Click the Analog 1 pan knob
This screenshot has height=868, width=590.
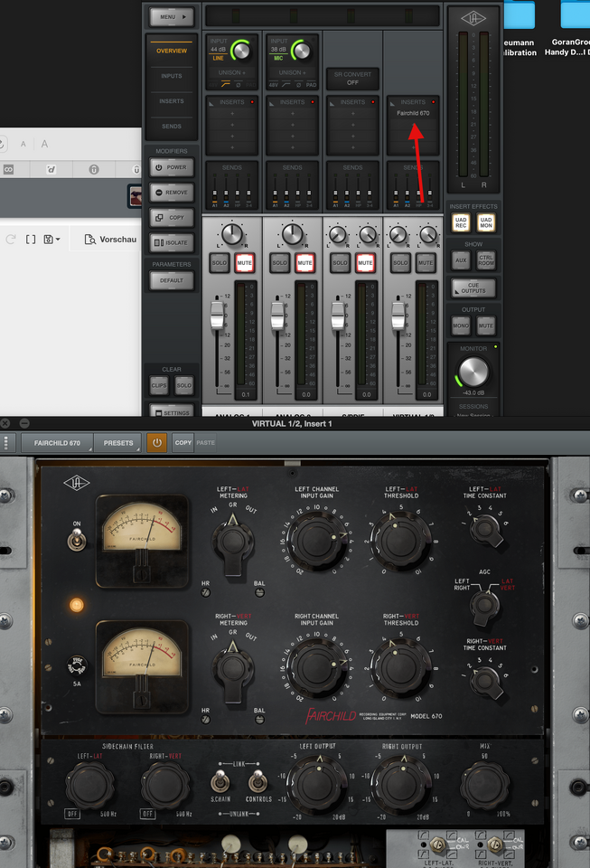pyautogui.click(x=232, y=234)
